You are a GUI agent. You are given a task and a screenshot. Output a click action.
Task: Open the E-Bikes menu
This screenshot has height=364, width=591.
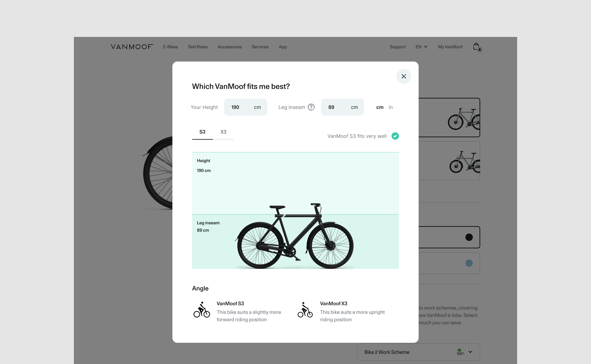pos(170,47)
